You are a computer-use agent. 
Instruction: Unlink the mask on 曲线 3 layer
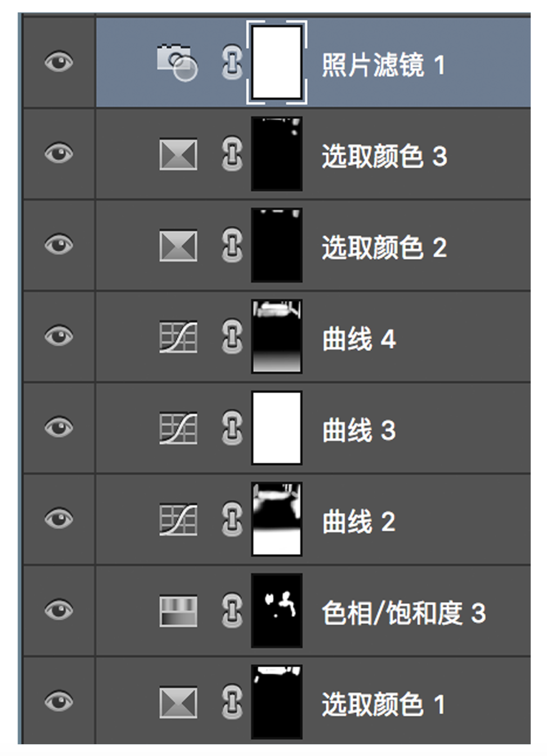tap(232, 429)
